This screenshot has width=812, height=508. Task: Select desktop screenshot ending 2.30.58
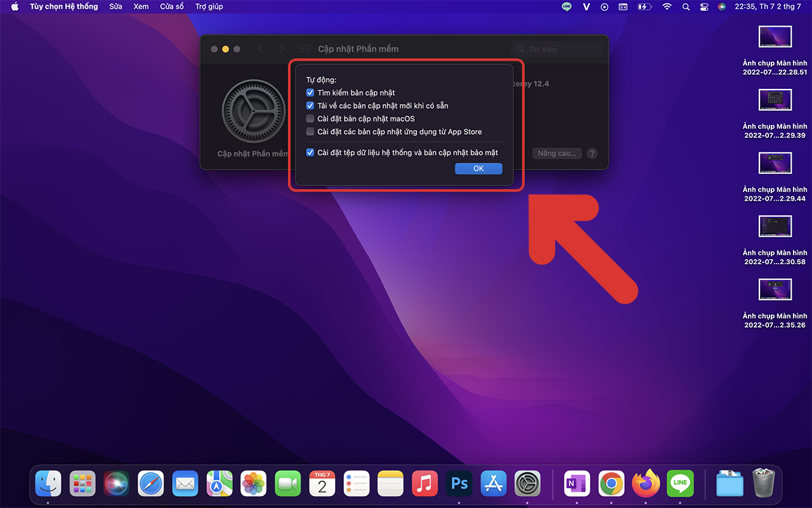click(x=775, y=227)
